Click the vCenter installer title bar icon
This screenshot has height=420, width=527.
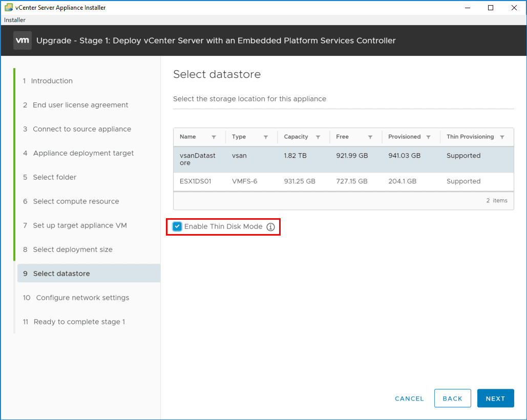(x=8, y=8)
